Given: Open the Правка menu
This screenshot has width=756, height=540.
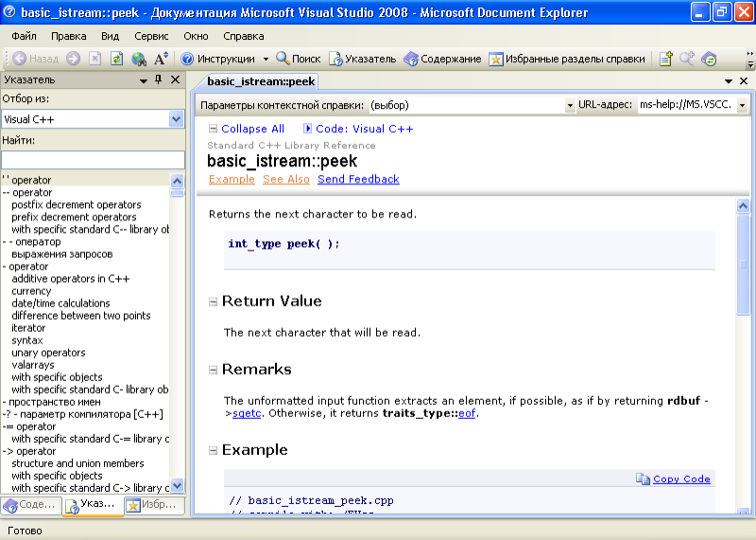Looking at the screenshot, I should click(x=69, y=36).
